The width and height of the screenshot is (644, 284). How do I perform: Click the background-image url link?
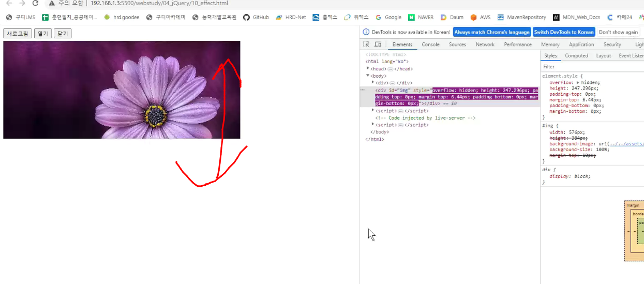[x=627, y=144]
